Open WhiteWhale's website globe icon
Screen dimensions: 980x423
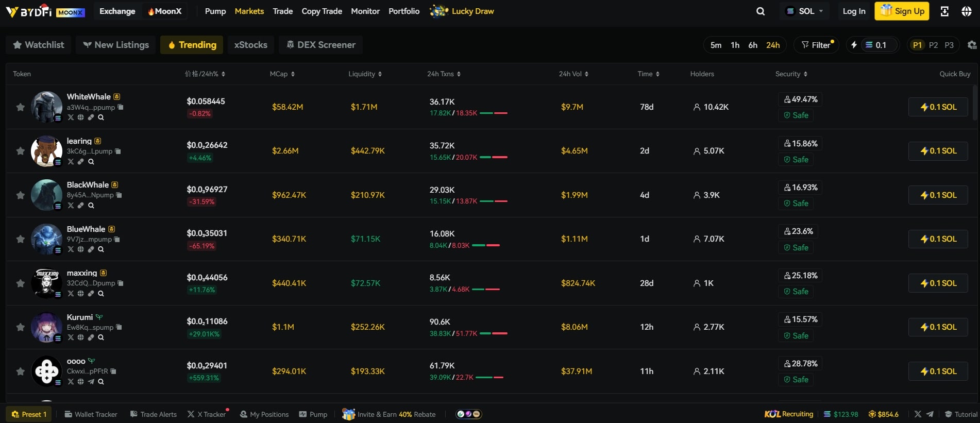pyautogui.click(x=80, y=117)
